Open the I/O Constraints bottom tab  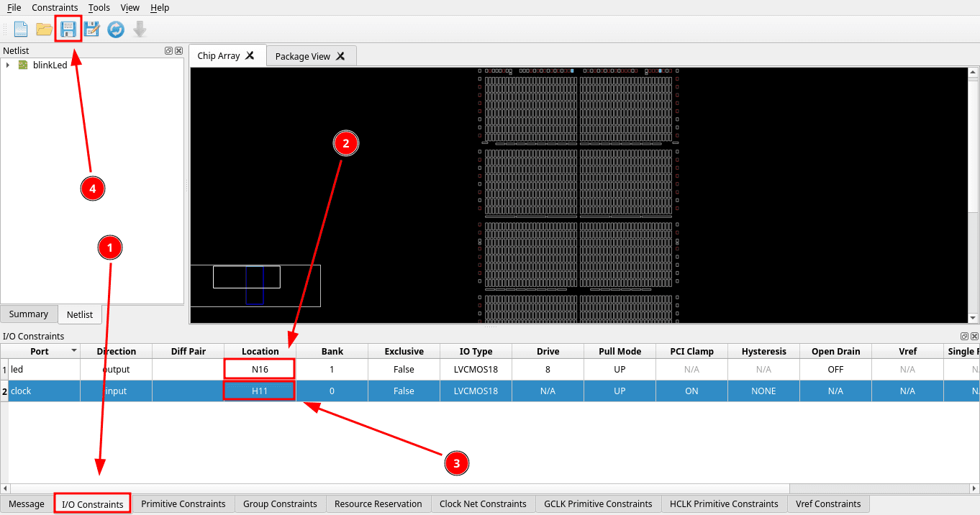[x=92, y=504]
